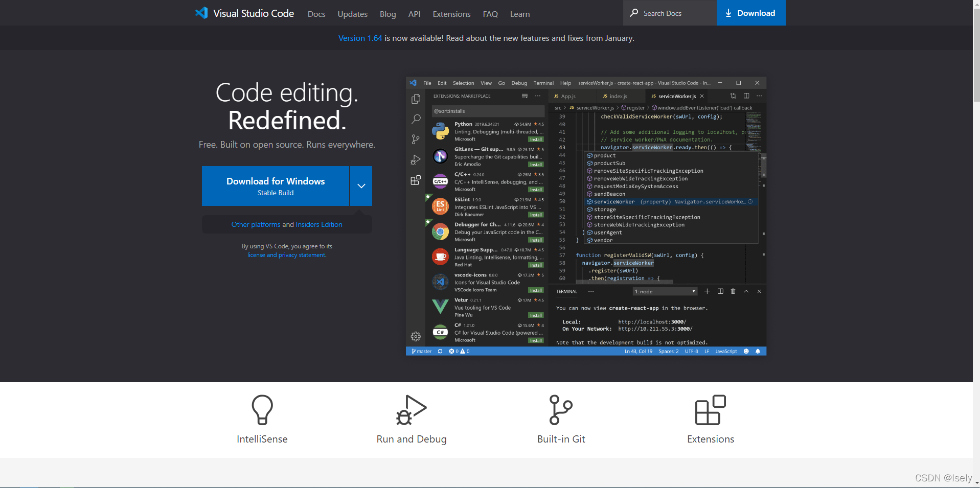This screenshot has height=488, width=980.
Task: Click the new terminal plus icon
Action: click(x=707, y=291)
